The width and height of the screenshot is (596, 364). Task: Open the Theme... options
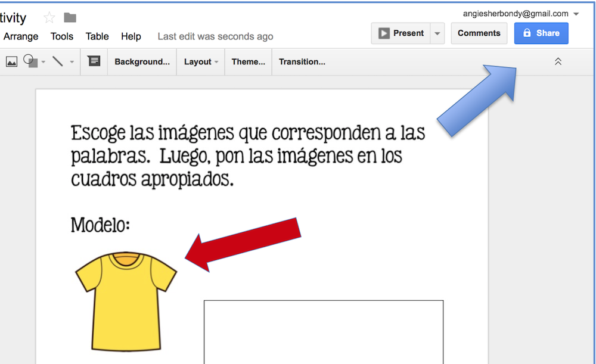coord(248,62)
